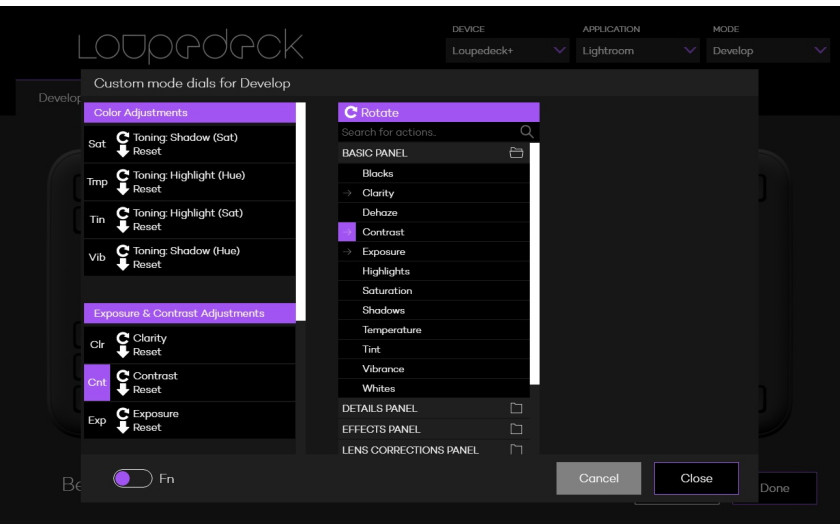Select the Color Adjustments section header
840x530 pixels.
[x=190, y=113]
